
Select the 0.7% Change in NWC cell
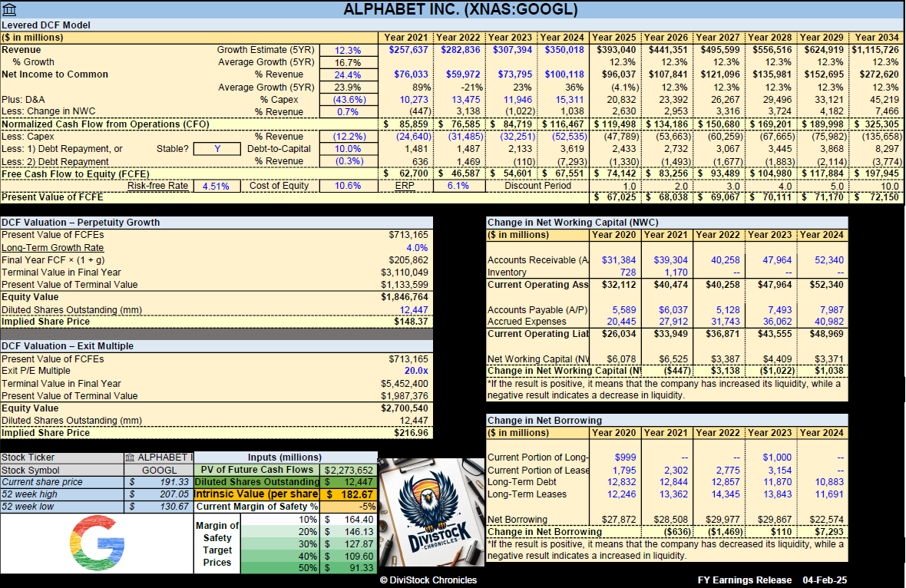(348, 111)
